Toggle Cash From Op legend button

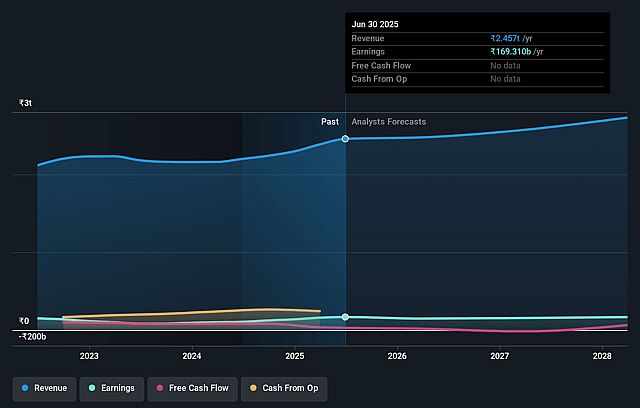(x=284, y=388)
